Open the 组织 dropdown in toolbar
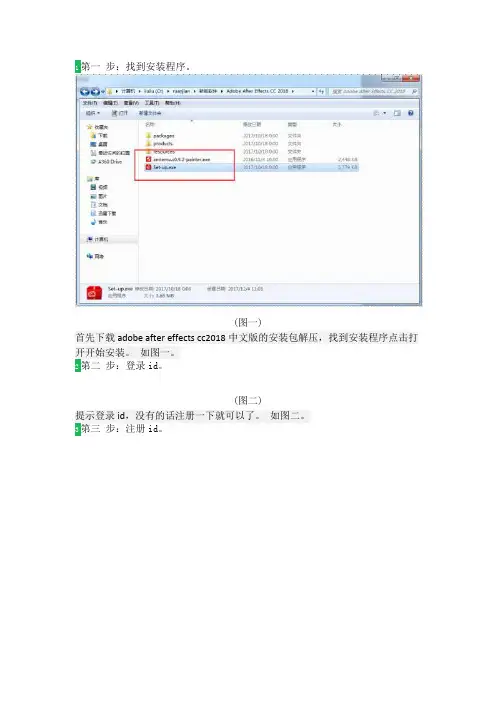496x702 pixels. [x=93, y=113]
